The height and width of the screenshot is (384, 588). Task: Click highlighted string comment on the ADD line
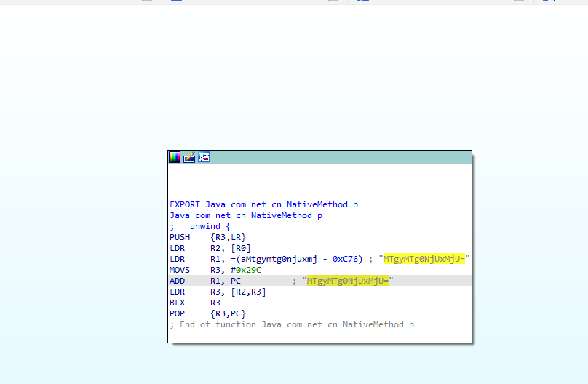point(348,281)
